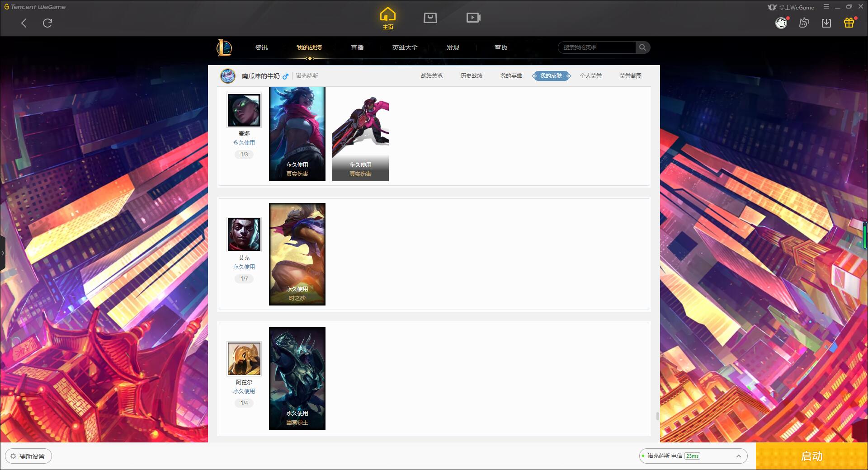The height and width of the screenshot is (470, 868).
Task: Click the gender symbol next to player name
Action: click(x=285, y=76)
